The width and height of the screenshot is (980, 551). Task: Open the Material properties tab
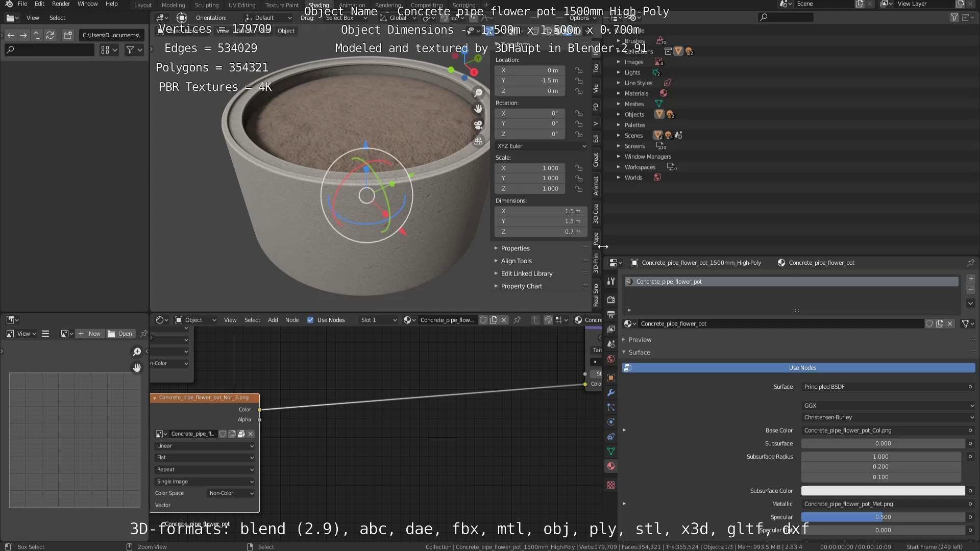point(611,466)
